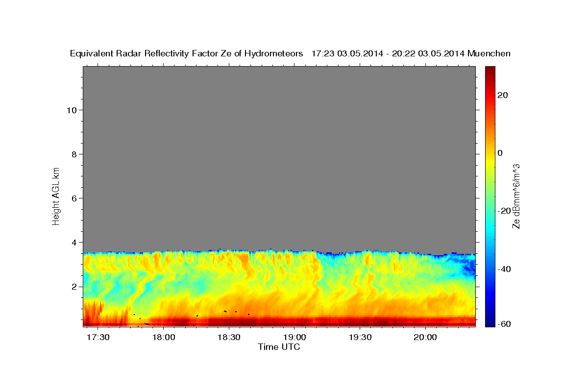Image resolution: width=588 pixels, height=392 pixels.
Task: Click the dark blue bottom of the colorbar
Action: tap(490, 321)
